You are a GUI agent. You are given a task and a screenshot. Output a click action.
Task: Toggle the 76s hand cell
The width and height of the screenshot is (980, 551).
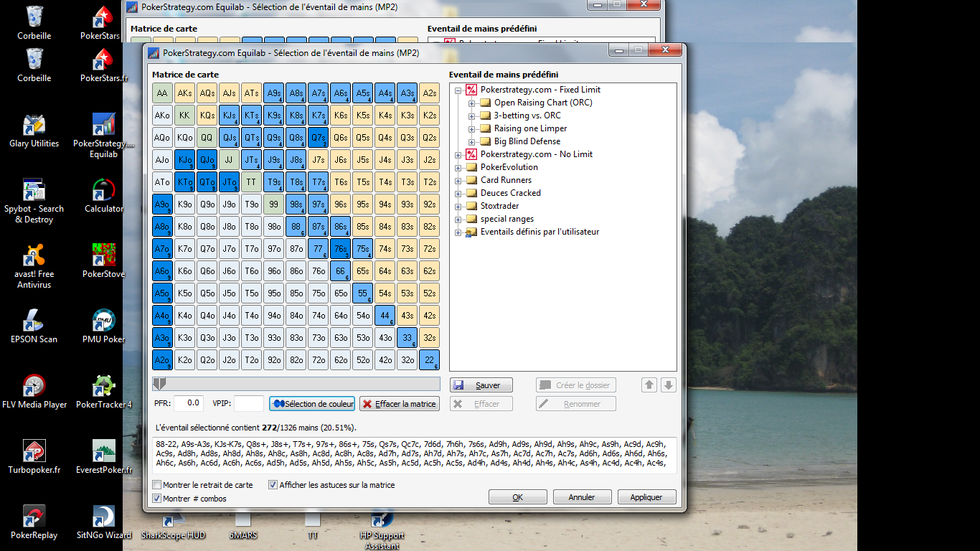(x=340, y=249)
